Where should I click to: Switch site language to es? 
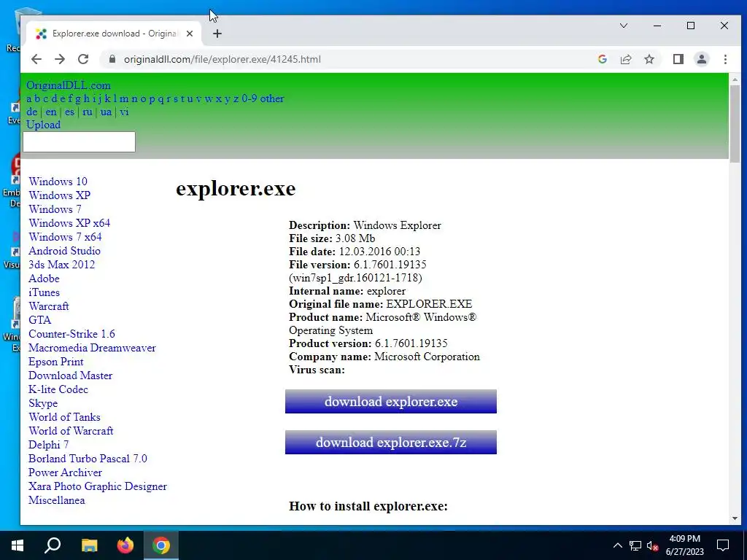point(69,112)
